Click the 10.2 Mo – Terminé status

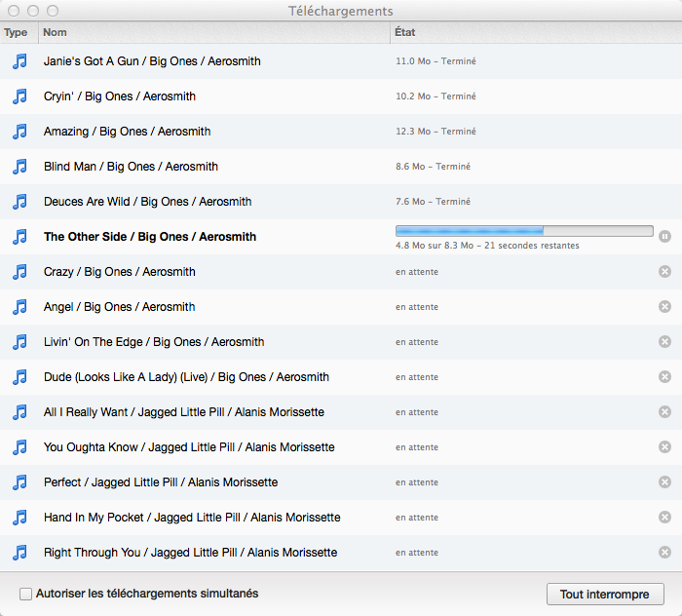click(436, 96)
